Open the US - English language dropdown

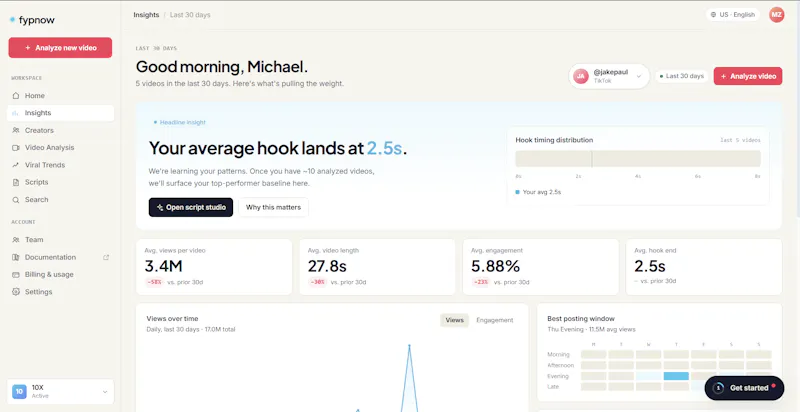coord(733,15)
